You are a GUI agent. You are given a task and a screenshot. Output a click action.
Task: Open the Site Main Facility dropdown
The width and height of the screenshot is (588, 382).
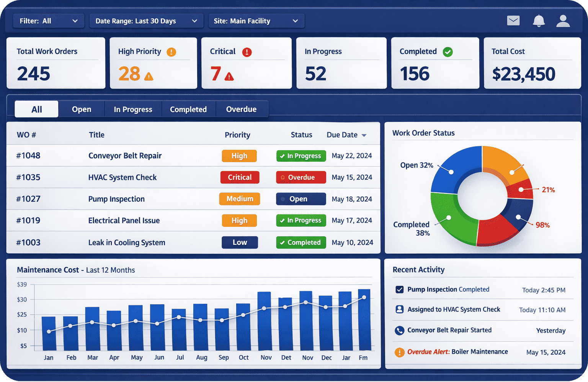pyautogui.click(x=256, y=21)
